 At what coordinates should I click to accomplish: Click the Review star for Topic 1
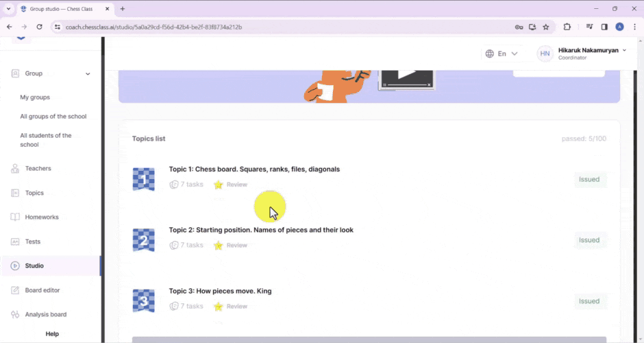click(x=218, y=185)
